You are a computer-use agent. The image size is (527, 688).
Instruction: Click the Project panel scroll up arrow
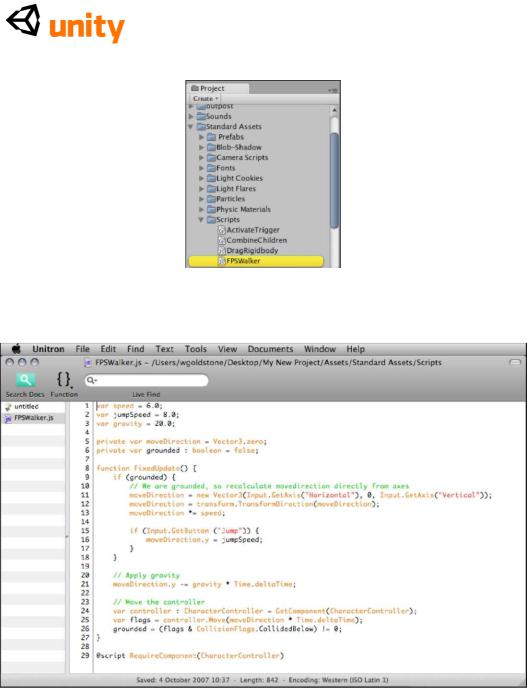(334, 110)
